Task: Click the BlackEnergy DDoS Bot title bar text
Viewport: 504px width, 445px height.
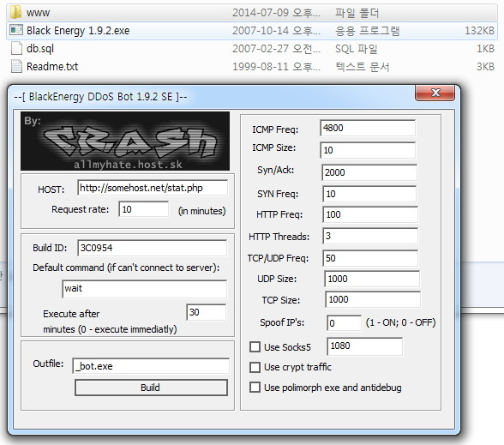Action: (100, 96)
